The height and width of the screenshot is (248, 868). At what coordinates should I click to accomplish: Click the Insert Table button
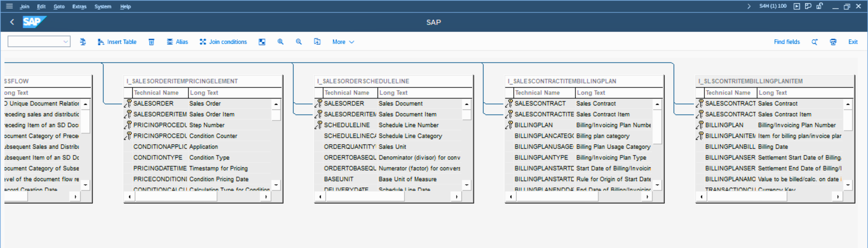click(x=117, y=42)
